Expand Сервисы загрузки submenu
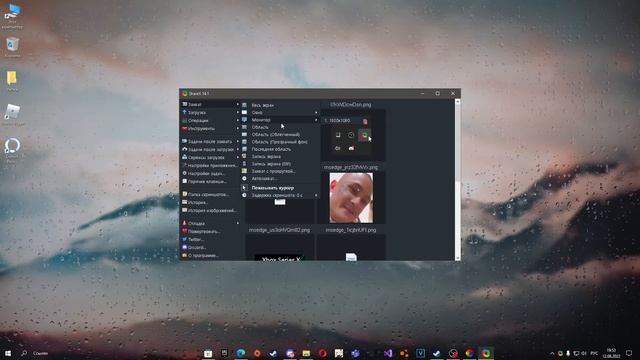Viewport: 640px width, 360px height. click(210, 157)
